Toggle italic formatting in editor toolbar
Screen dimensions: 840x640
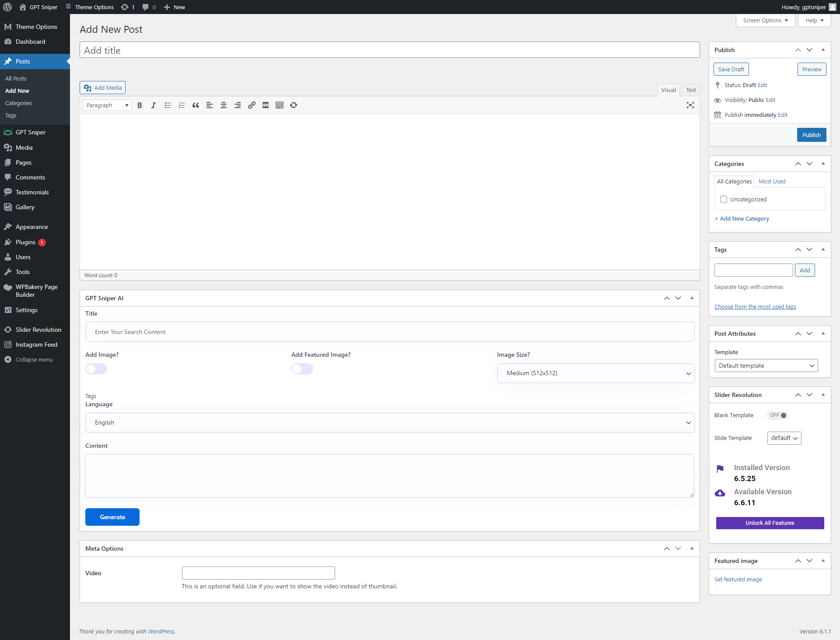(154, 105)
